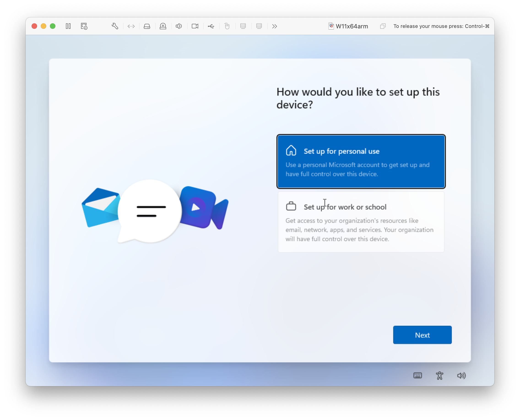
Task: Click the W11x64arm window title
Action: 352,26
